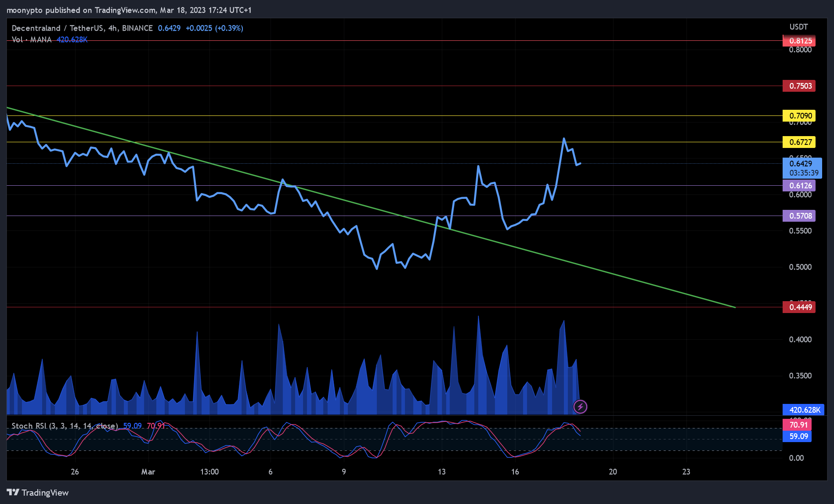Click the +0.0025 (+0.39%) change value
The image size is (834, 504).
[x=214, y=28]
